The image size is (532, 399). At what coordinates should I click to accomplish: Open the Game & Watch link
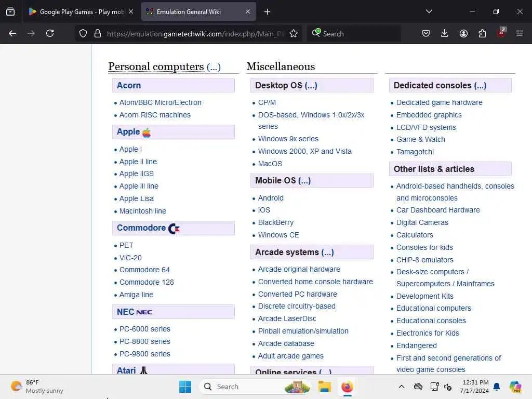point(421,139)
